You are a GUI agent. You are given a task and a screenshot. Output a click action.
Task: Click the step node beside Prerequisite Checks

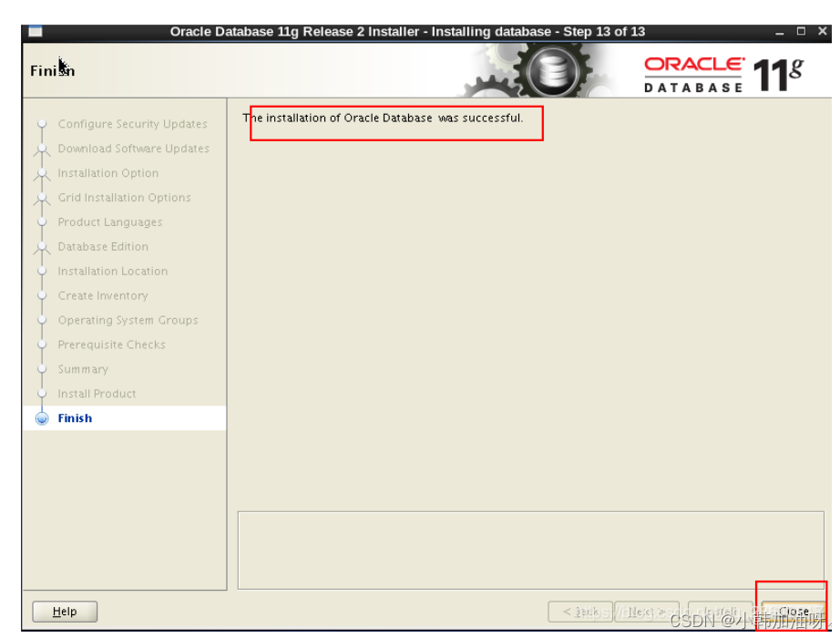[x=42, y=345]
